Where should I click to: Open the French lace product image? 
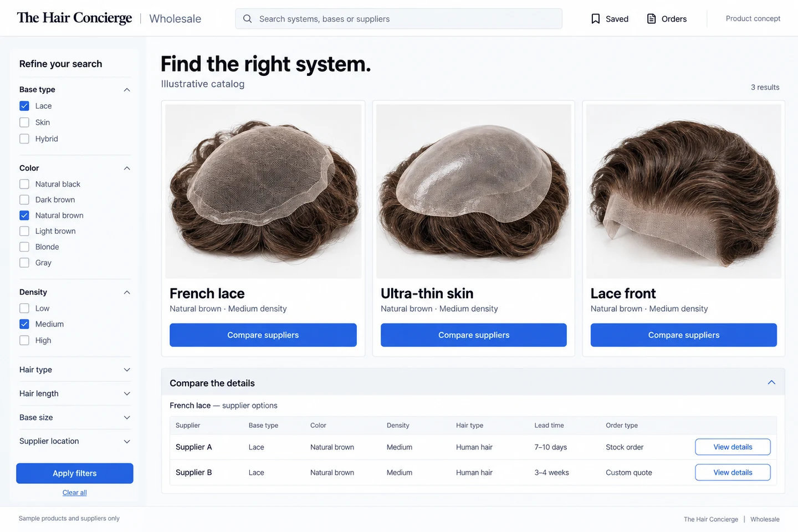(263, 191)
